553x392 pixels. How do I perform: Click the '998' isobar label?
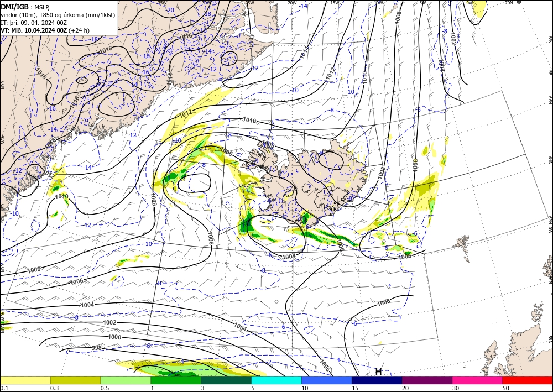tap(96, 348)
